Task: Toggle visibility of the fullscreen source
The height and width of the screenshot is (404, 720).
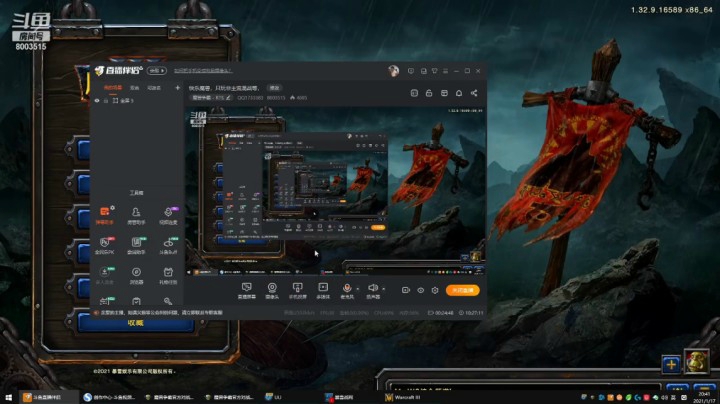Action: [97, 101]
